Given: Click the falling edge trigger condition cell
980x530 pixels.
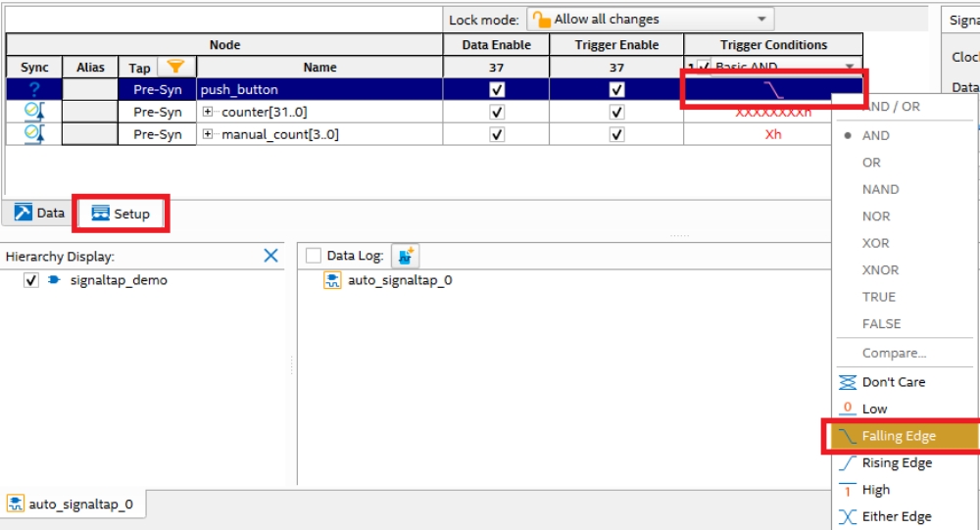Looking at the screenshot, I should (773, 89).
